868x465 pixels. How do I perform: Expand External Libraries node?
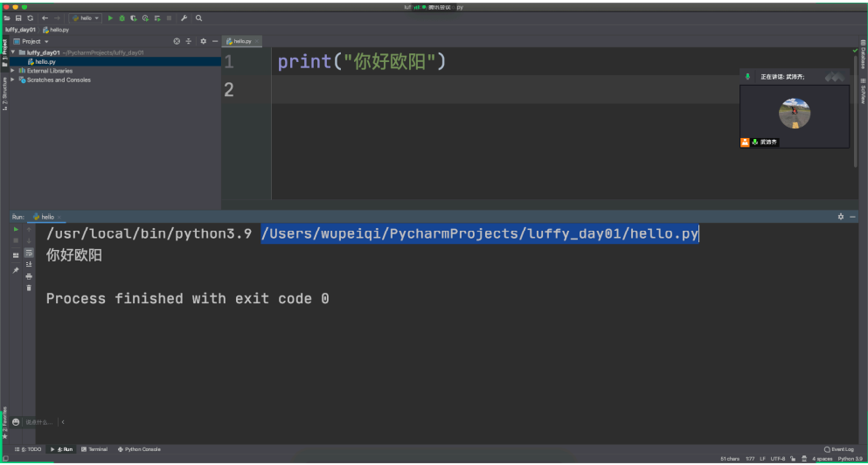point(13,71)
